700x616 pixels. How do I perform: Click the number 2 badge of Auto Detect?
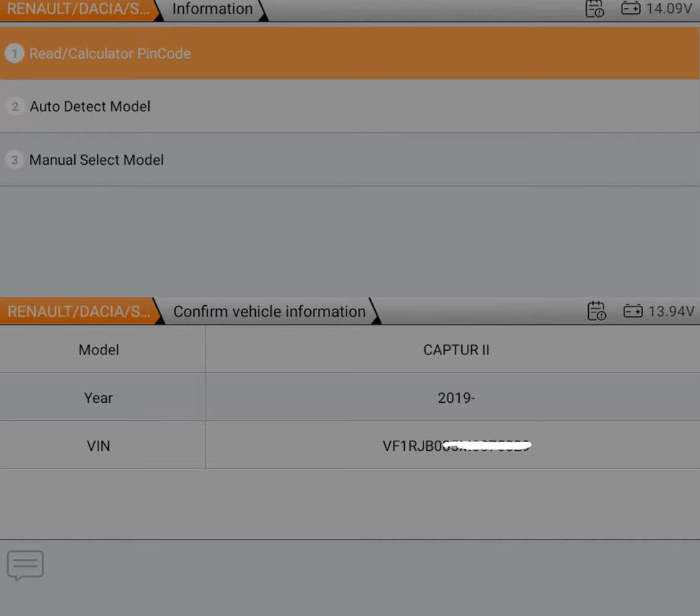(15, 106)
